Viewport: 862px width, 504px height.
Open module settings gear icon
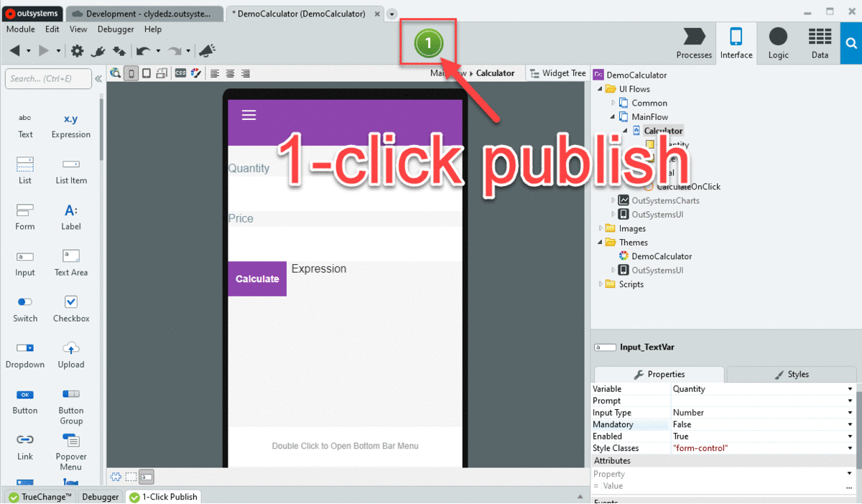click(77, 50)
